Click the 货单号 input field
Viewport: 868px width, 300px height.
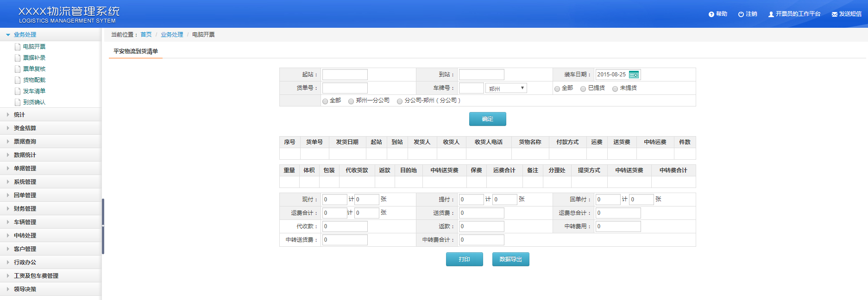click(345, 88)
